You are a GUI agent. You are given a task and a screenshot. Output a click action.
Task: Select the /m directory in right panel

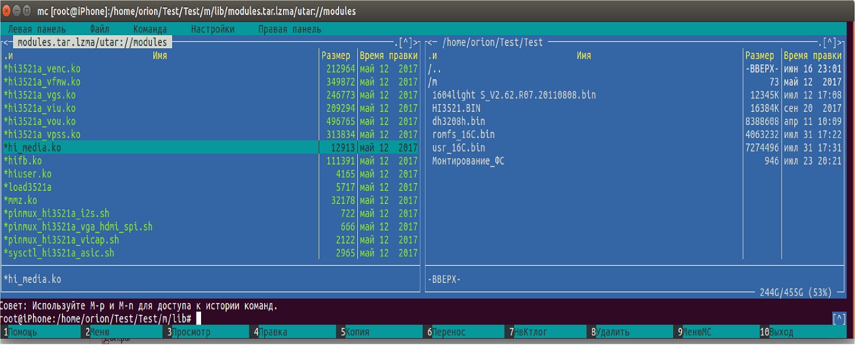433,82
